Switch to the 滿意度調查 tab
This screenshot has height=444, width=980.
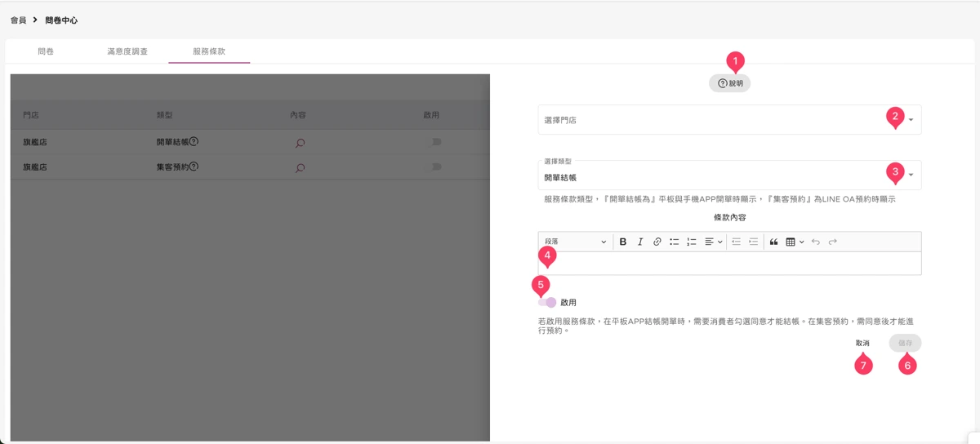click(x=127, y=51)
